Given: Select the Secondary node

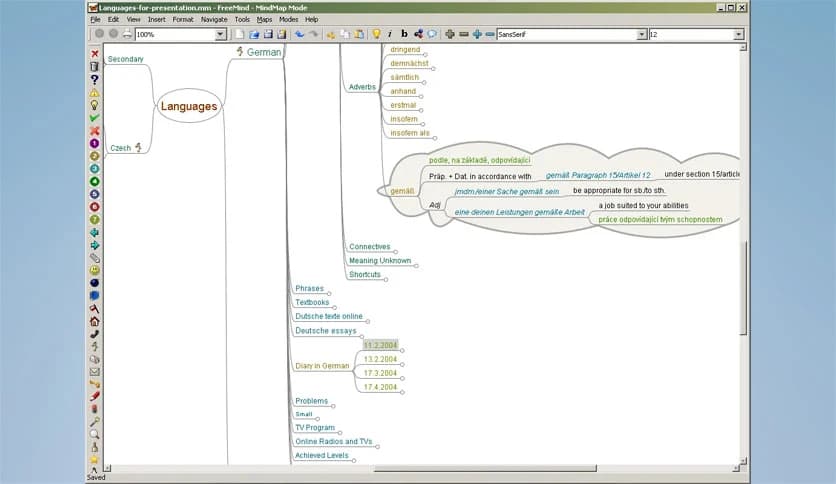Looking at the screenshot, I should pos(125,59).
